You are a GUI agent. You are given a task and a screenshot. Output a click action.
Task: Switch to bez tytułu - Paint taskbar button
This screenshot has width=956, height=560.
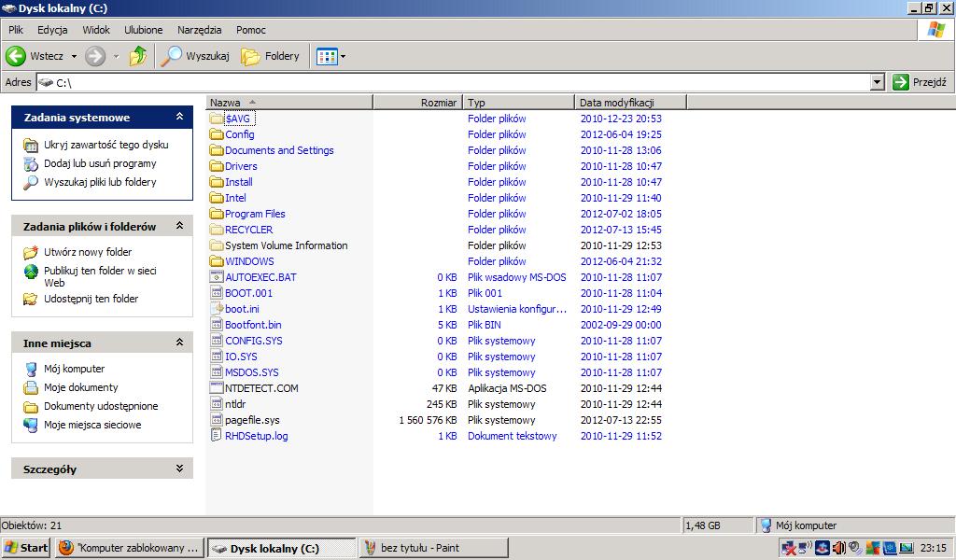point(433,548)
